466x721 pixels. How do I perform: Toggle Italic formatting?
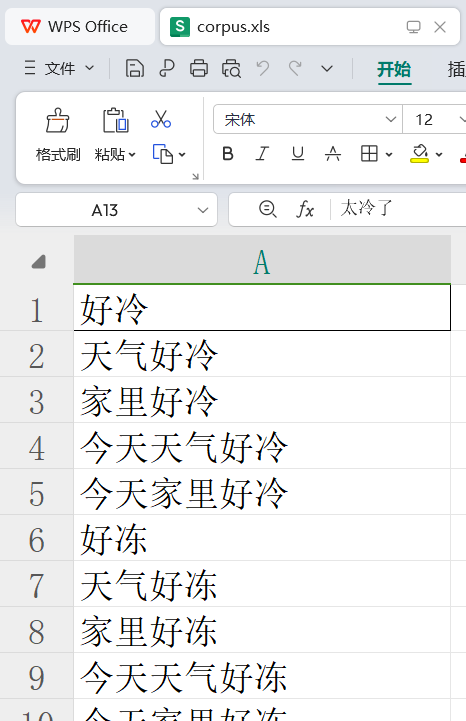(x=262, y=153)
